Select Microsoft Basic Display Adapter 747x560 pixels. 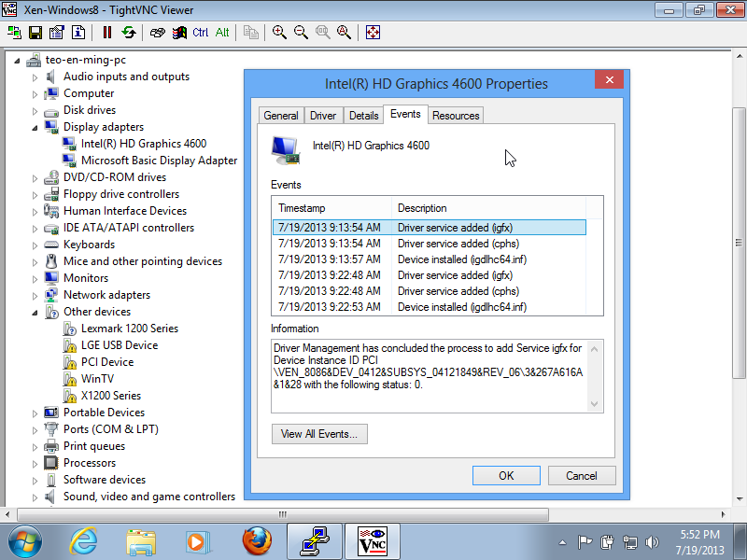(x=159, y=161)
